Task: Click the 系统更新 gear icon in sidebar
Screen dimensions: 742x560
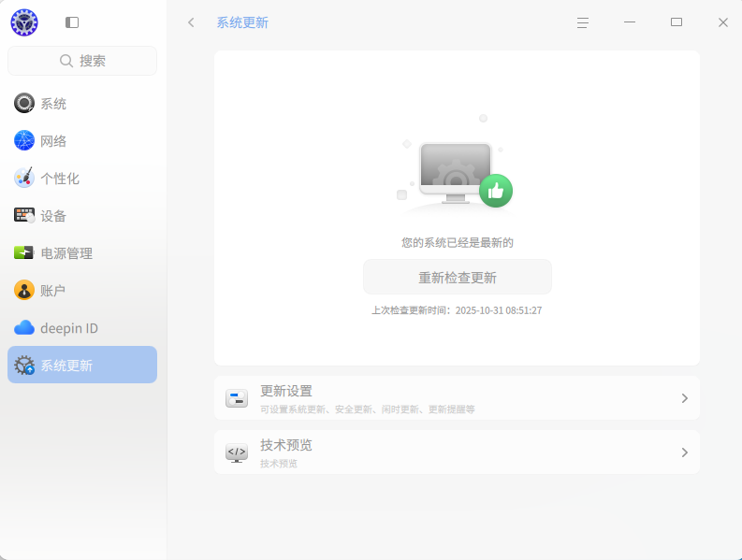Action: pyautogui.click(x=24, y=365)
